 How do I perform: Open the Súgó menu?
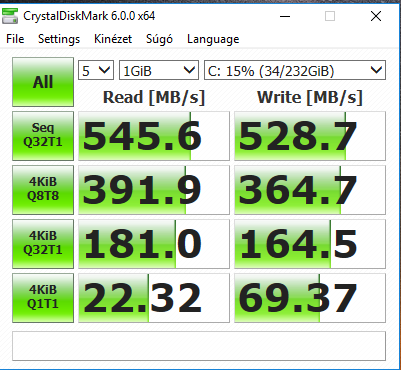(x=159, y=39)
